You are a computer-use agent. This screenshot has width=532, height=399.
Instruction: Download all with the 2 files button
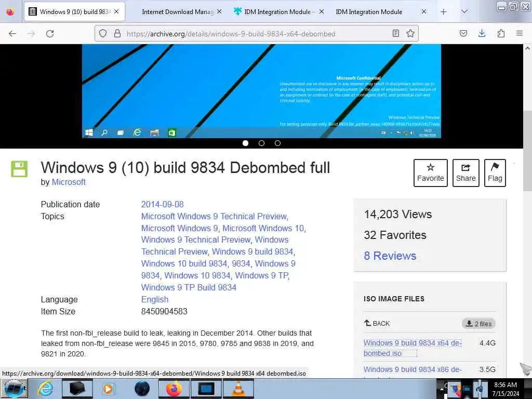click(x=478, y=324)
